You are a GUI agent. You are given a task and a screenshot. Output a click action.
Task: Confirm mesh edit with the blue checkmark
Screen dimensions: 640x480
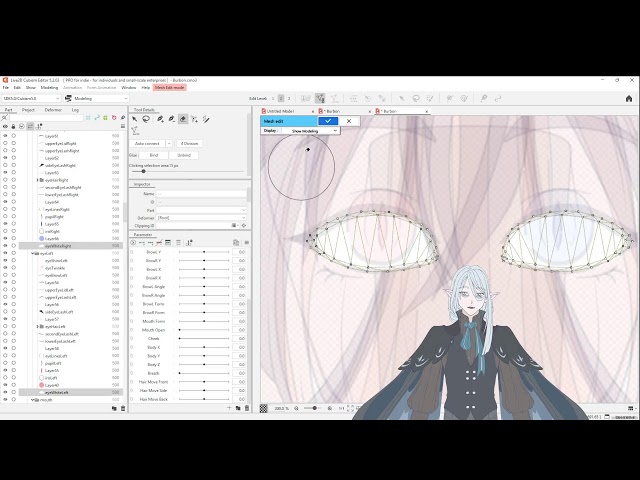coord(328,121)
